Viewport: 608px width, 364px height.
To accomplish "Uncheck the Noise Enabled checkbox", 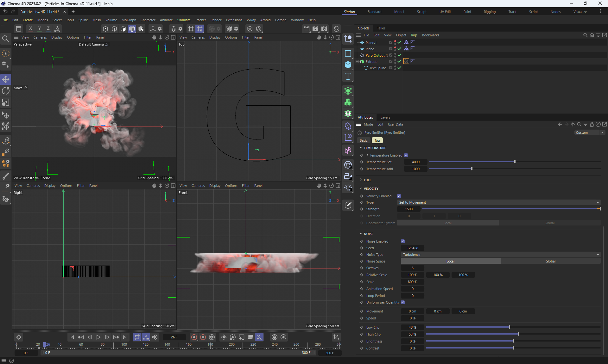I will point(403,241).
